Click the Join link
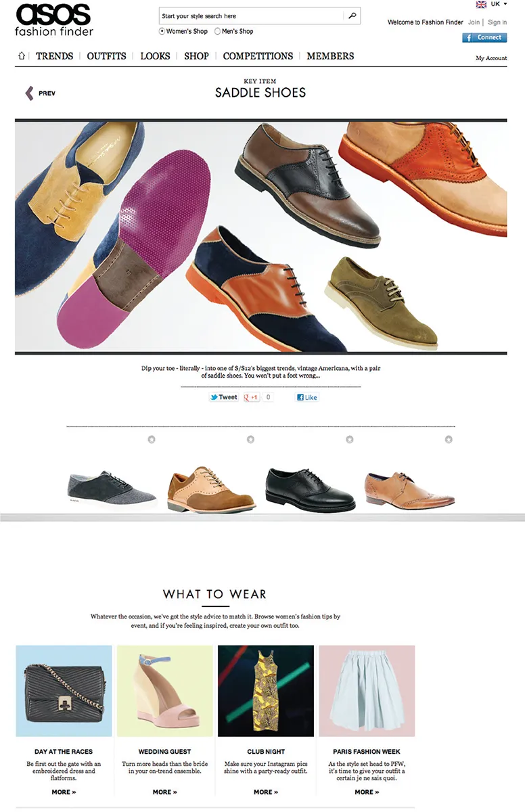Viewport: 525px width, 812px height. coord(474,22)
